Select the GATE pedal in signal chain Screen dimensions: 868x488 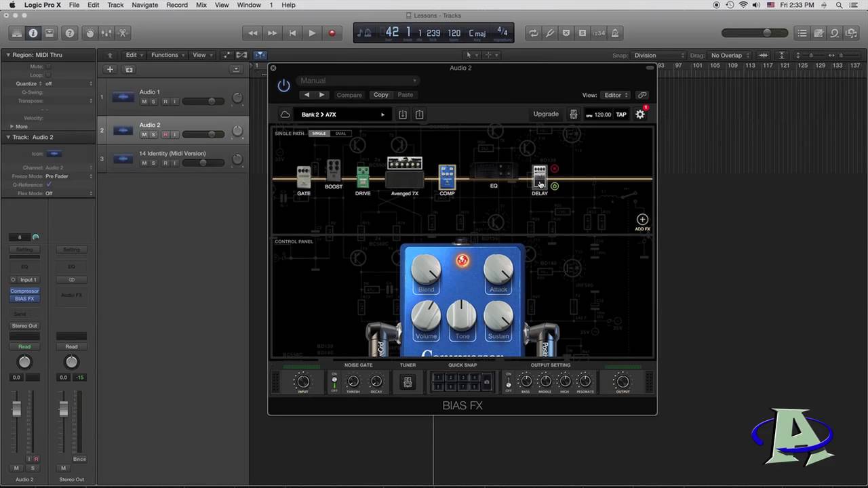(x=304, y=178)
